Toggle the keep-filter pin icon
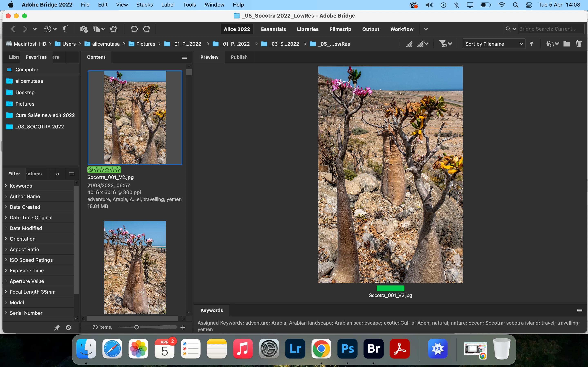The width and height of the screenshot is (588, 367). (x=57, y=327)
